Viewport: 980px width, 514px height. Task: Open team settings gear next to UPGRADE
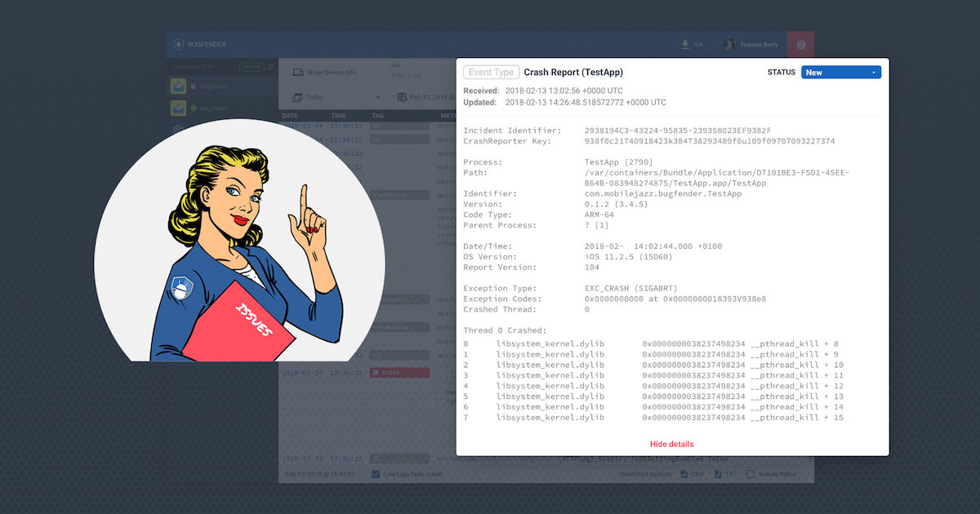click(271, 67)
